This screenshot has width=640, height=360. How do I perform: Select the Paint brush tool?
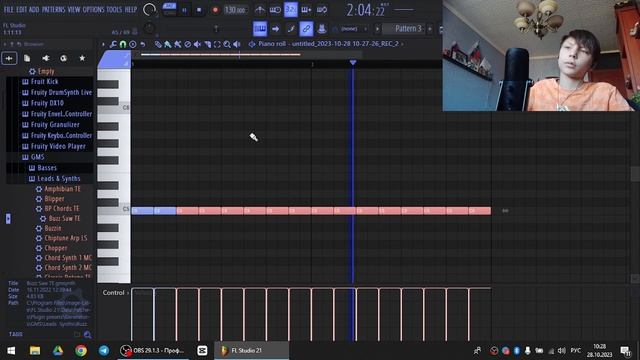(x=168, y=44)
